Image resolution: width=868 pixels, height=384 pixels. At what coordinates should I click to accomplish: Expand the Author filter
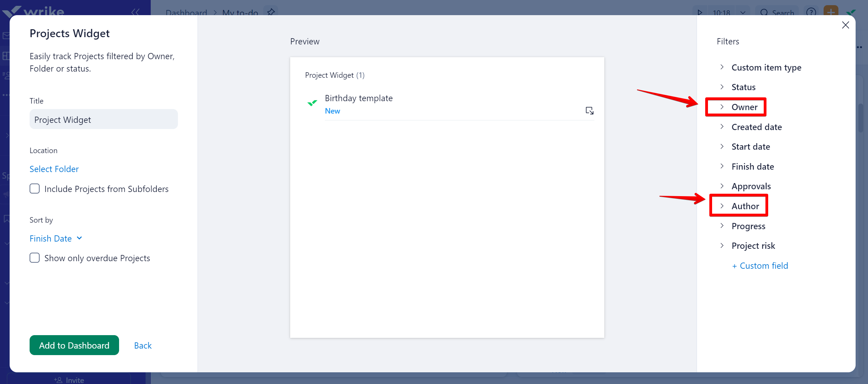pyautogui.click(x=745, y=206)
